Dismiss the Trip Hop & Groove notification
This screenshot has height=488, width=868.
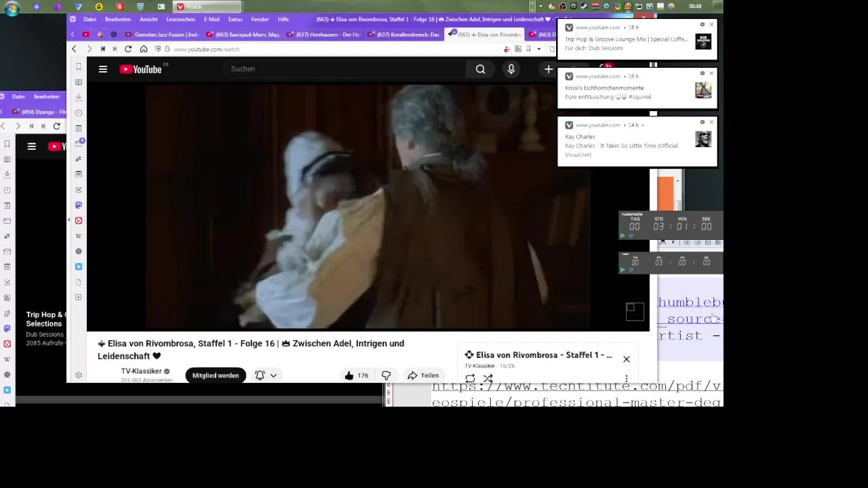coord(711,24)
